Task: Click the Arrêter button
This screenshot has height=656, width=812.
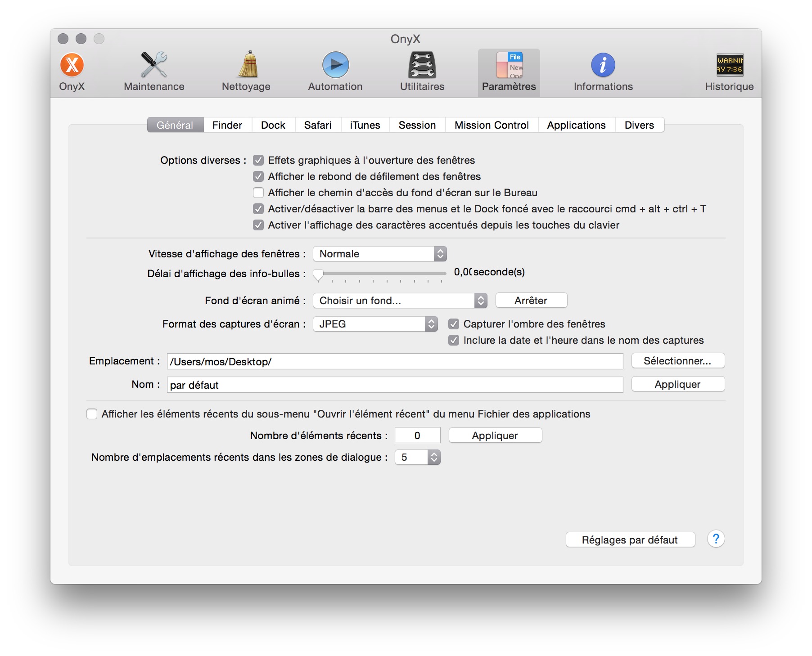Action: (x=531, y=301)
